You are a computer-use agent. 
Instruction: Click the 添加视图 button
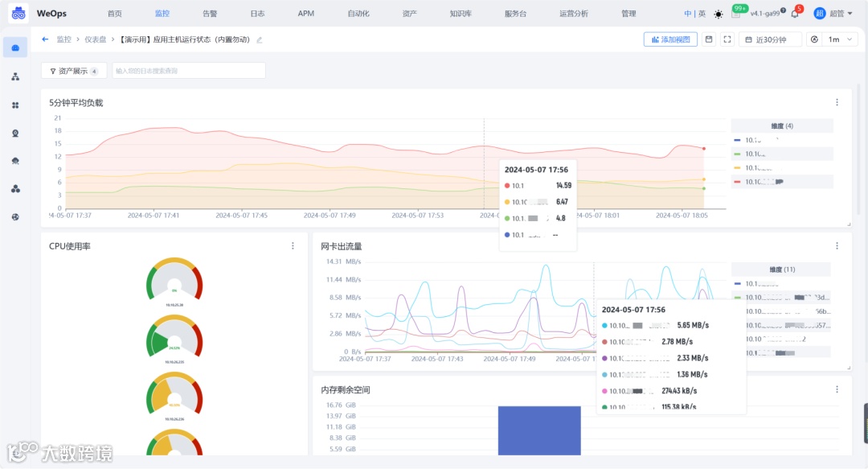[670, 39]
